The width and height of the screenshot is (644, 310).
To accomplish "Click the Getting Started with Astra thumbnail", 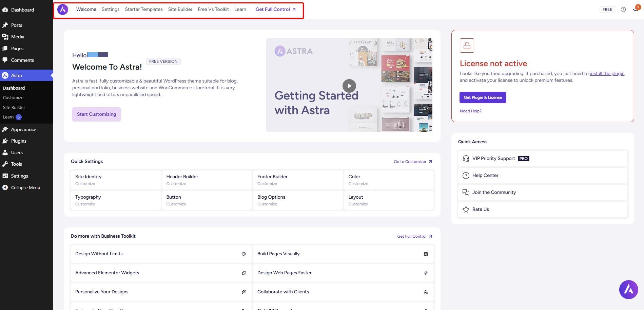I will coord(349,85).
